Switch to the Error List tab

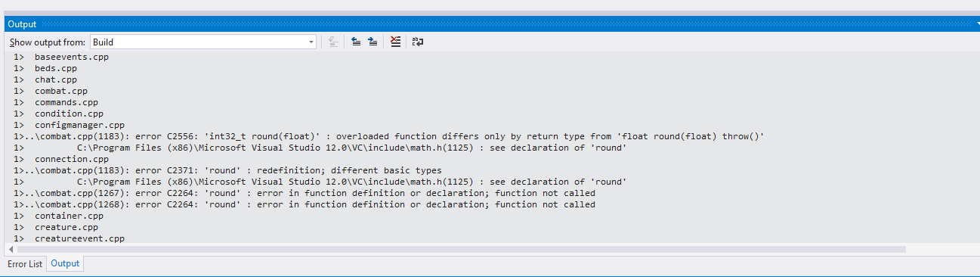pyautogui.click(x=25, y=263)
